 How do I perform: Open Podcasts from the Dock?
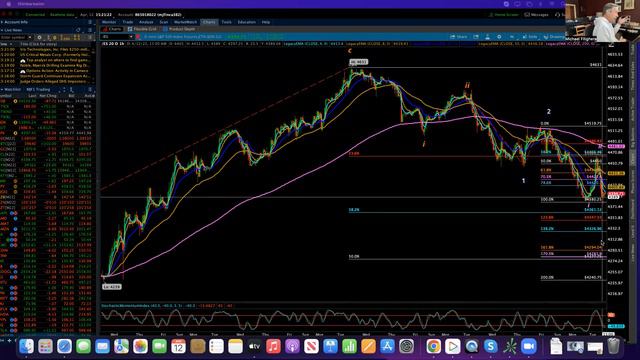click(292, 347)
